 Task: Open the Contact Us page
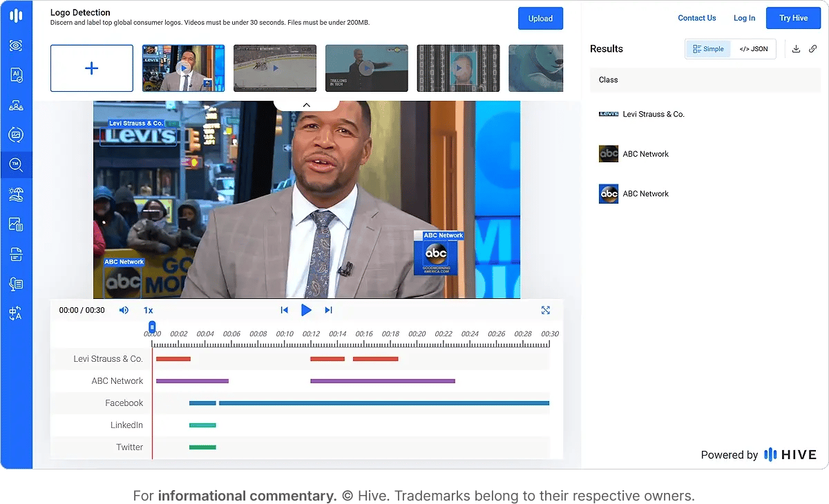pos(697,18)
